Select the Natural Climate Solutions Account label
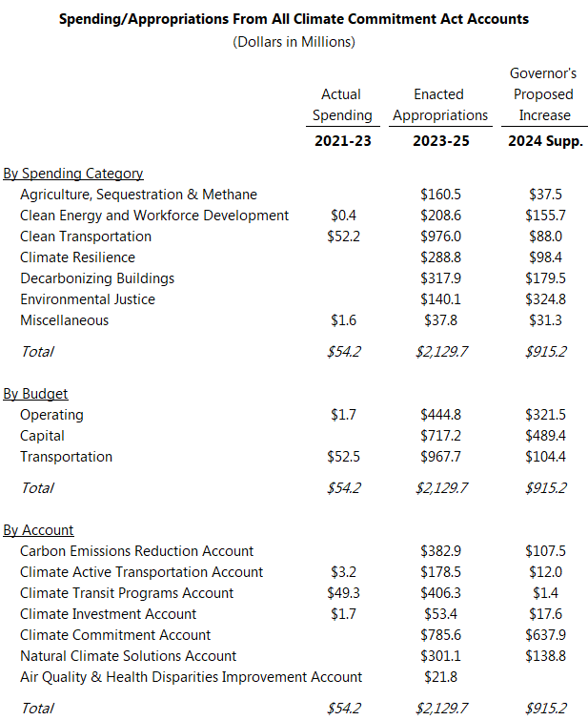This screenshot has height=720, width=588. [129, 656]
